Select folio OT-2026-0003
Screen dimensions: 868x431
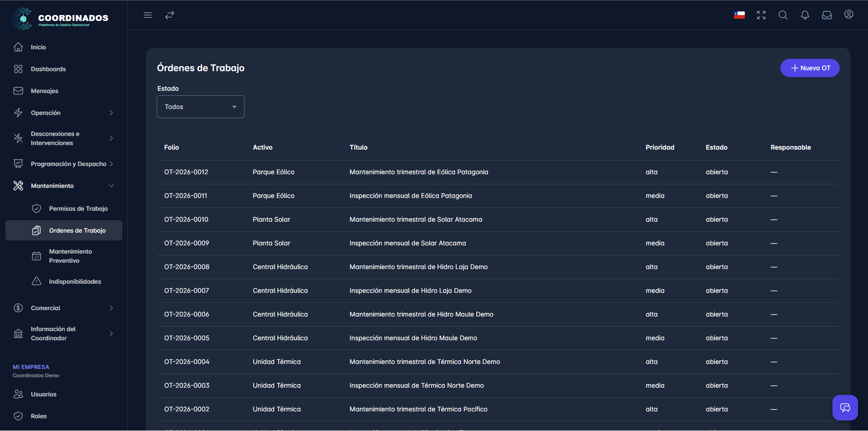click(187, 385)
